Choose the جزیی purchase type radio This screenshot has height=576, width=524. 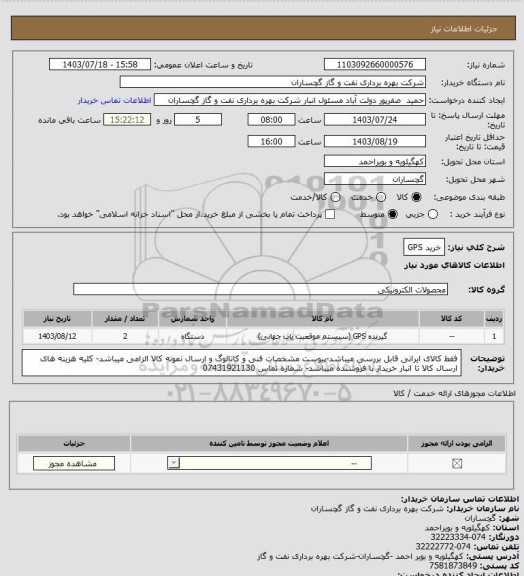coord(433,214)
